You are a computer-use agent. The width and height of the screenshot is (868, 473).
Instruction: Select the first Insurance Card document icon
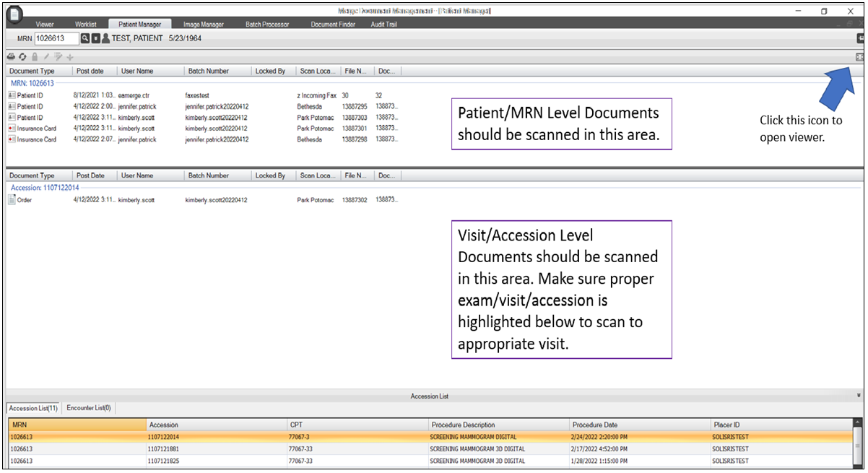click(x=12, y=129)
